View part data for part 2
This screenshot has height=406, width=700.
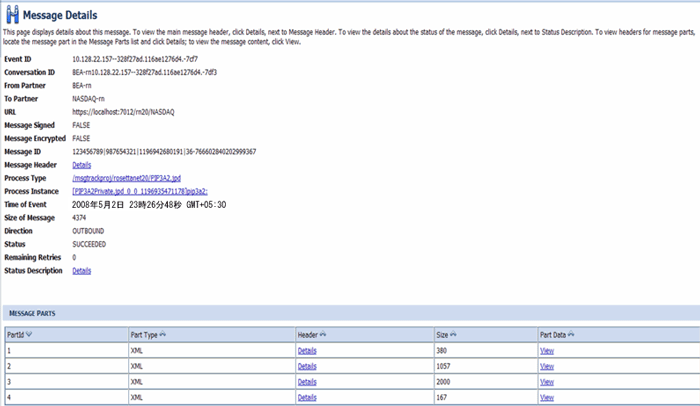[x=547, y=366]
